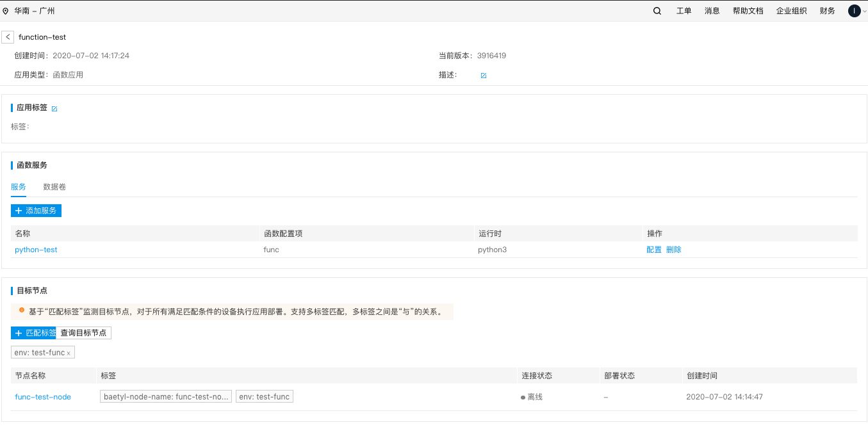Click the 添加服务 button
This screenshot has width=868, height=427.
(x=36, y=211)
